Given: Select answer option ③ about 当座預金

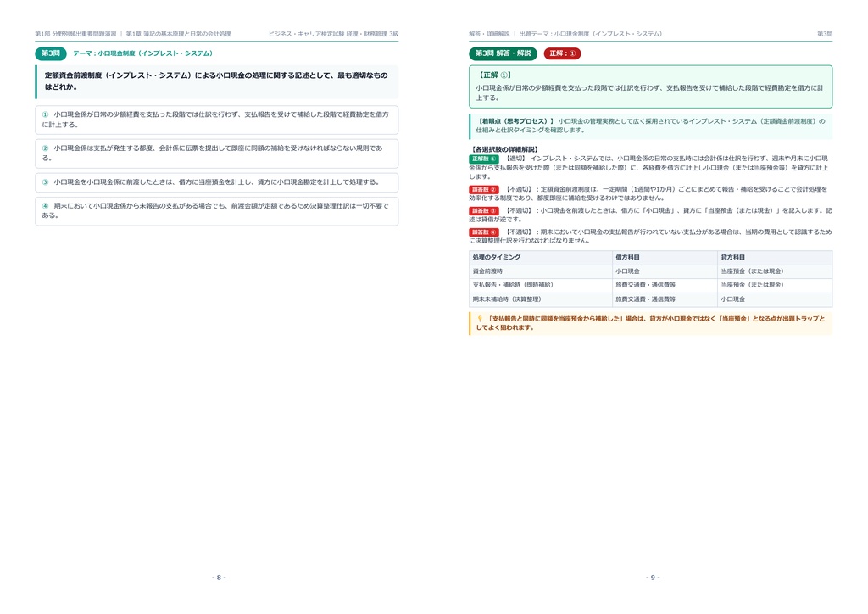Looking at the screenshot, I should pos(216,182).
